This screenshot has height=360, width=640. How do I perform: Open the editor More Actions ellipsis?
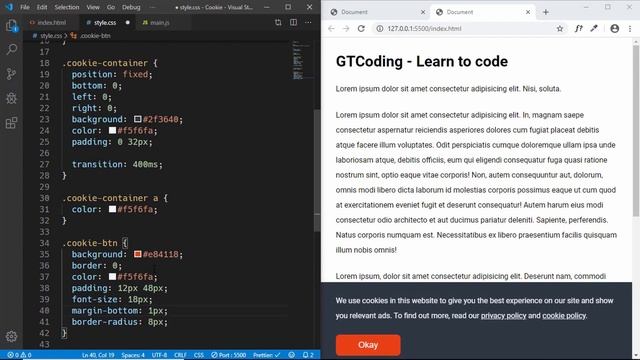308,22
